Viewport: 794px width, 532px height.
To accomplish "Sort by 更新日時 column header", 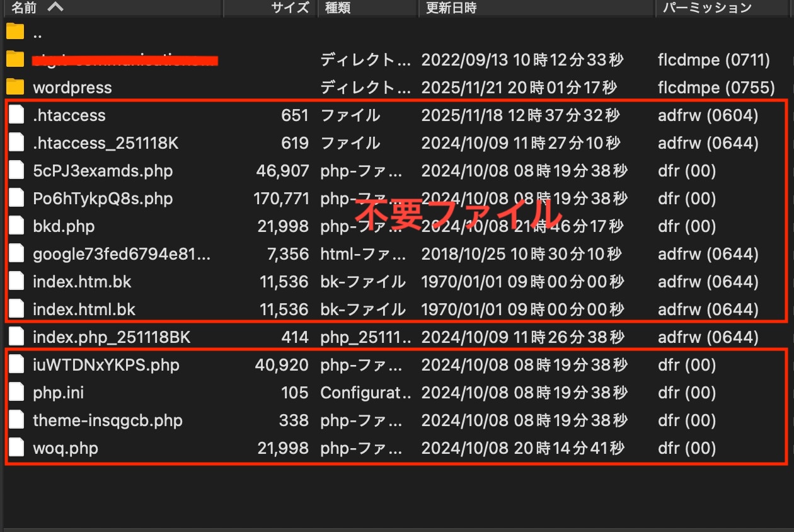I will click(x=451, y=8).
